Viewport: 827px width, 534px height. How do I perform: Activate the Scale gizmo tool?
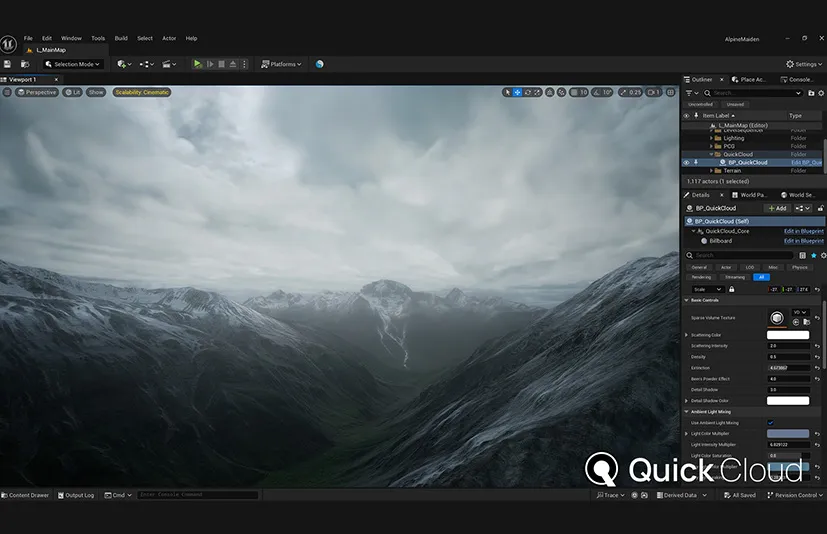(x=537, y=92)
